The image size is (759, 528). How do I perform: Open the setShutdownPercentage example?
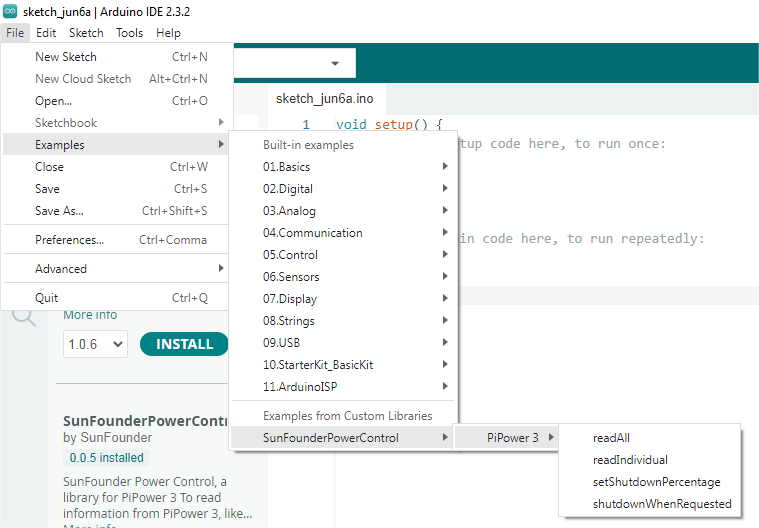pos(650,482)
